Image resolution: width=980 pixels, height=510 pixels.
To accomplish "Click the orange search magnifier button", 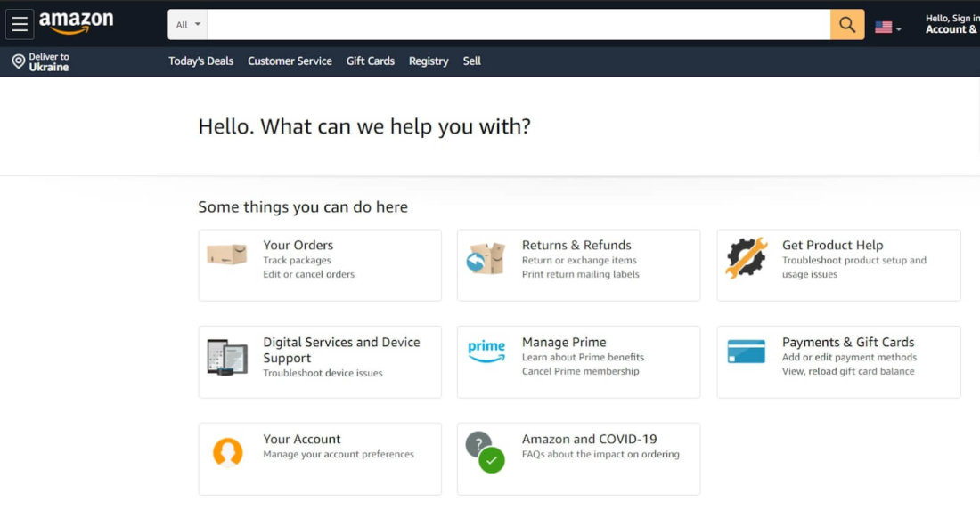I will tap(847, 24).
